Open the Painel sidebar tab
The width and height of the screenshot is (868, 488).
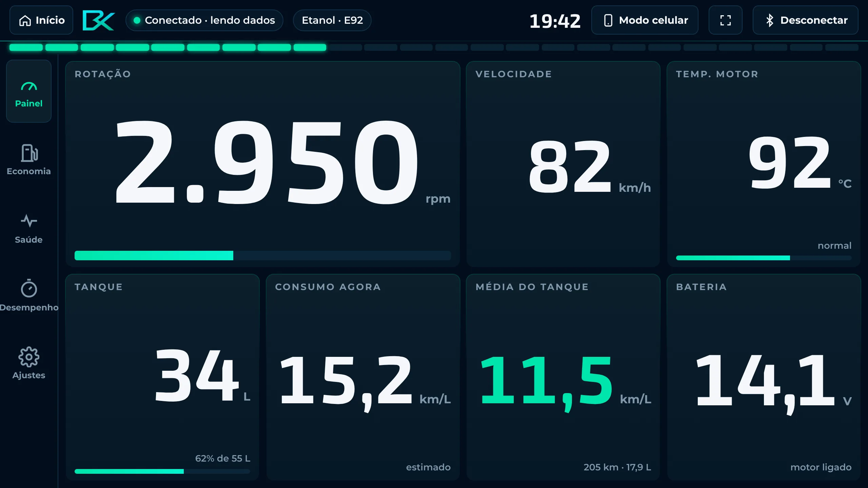click(x=29, y=91)
